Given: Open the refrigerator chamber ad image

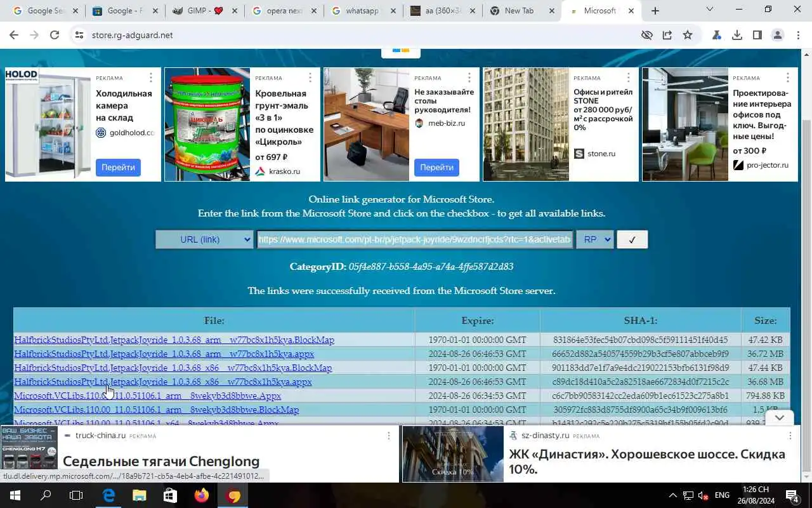Looking at the screenshot, I should [x=48, y=124].
